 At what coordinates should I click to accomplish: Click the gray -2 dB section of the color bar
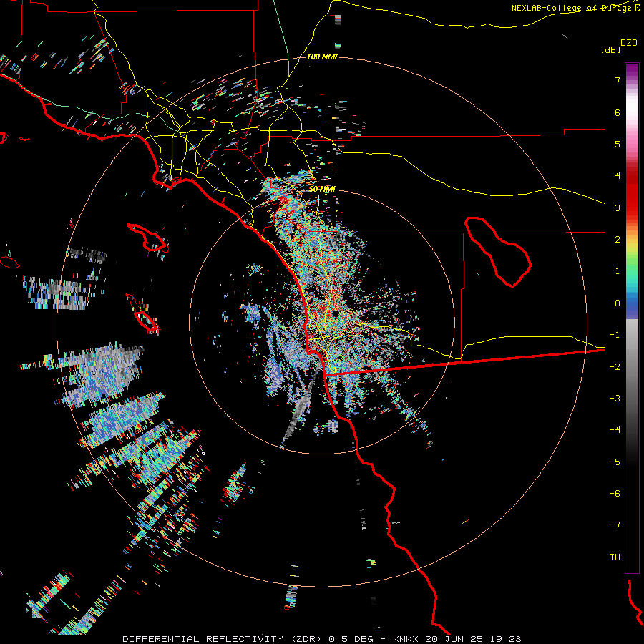click(x=632, y=366)
